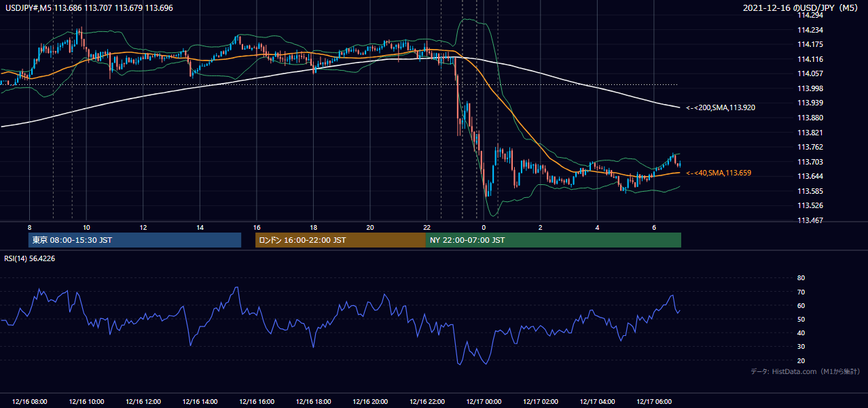Viewport: 868px width, 408px height.
Task: Click the RSI 80 level label
Action: point(801,278)
